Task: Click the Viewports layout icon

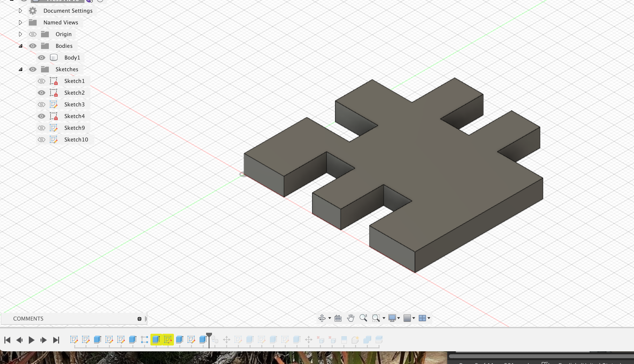Action: tap(422, 318)
